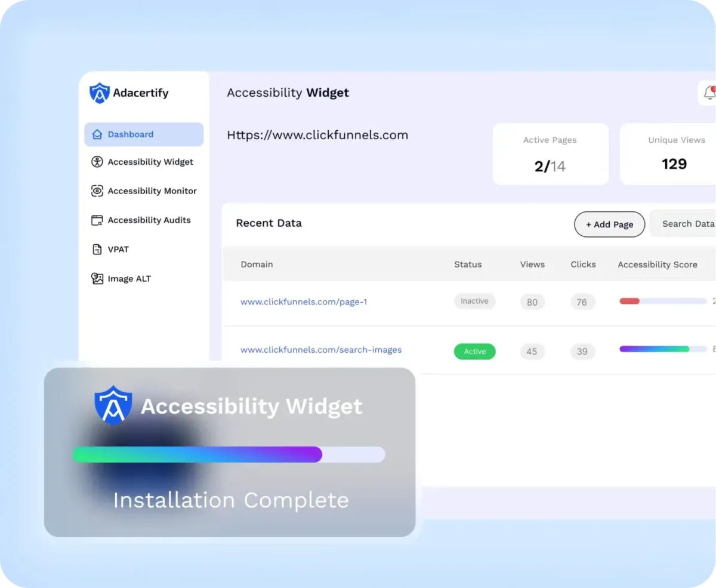
Task: Click views value 80 for page-1
Action: pos(532,302)
